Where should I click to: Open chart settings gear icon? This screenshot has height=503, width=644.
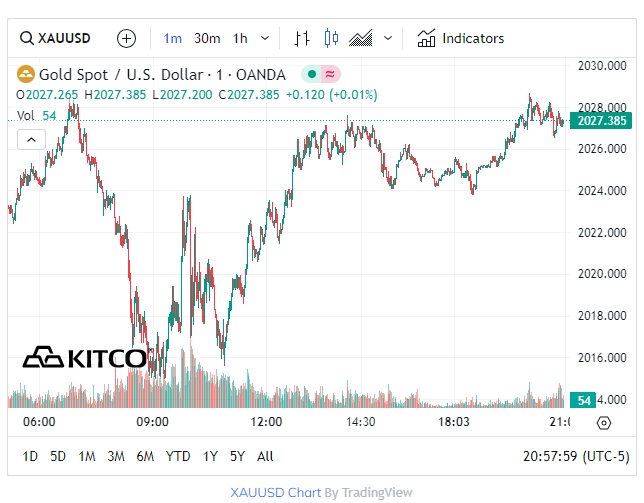pos(604,423)
